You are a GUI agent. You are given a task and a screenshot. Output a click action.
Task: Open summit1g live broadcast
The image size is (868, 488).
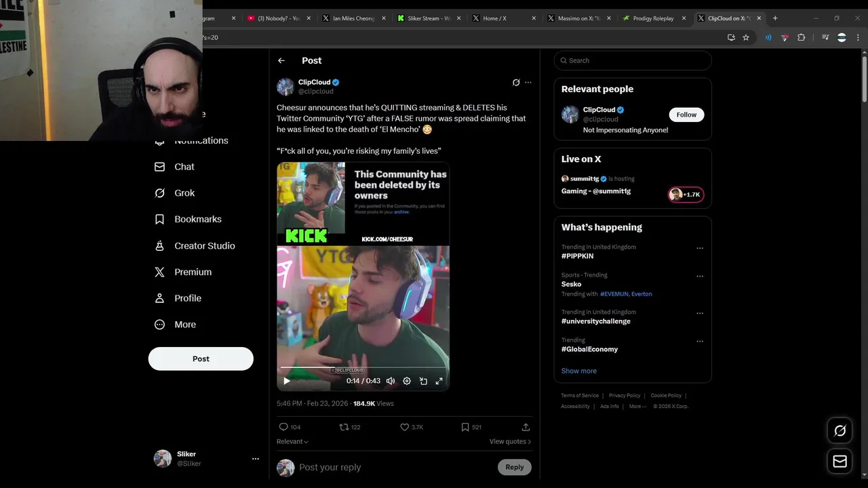click(x=596, y=191)
